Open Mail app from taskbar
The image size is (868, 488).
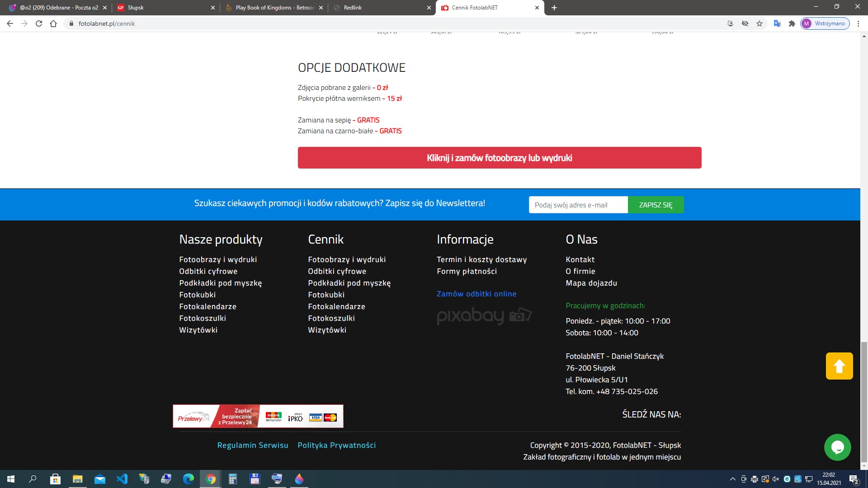[100, 479]
